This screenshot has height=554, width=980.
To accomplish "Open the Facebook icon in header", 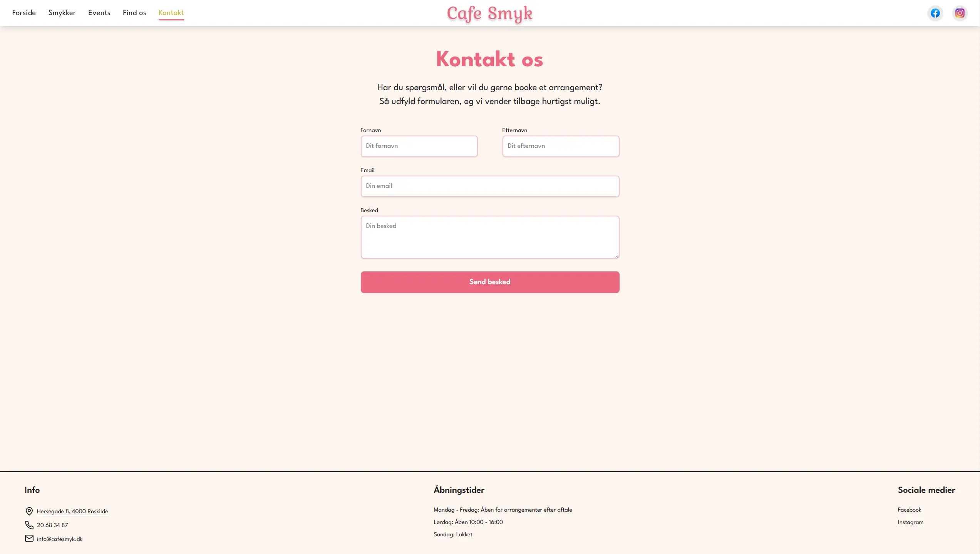I will coord(935,13).
